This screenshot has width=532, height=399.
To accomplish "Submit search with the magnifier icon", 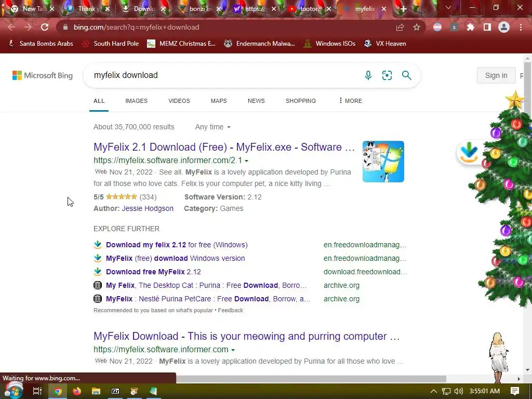I will [406, 75].
